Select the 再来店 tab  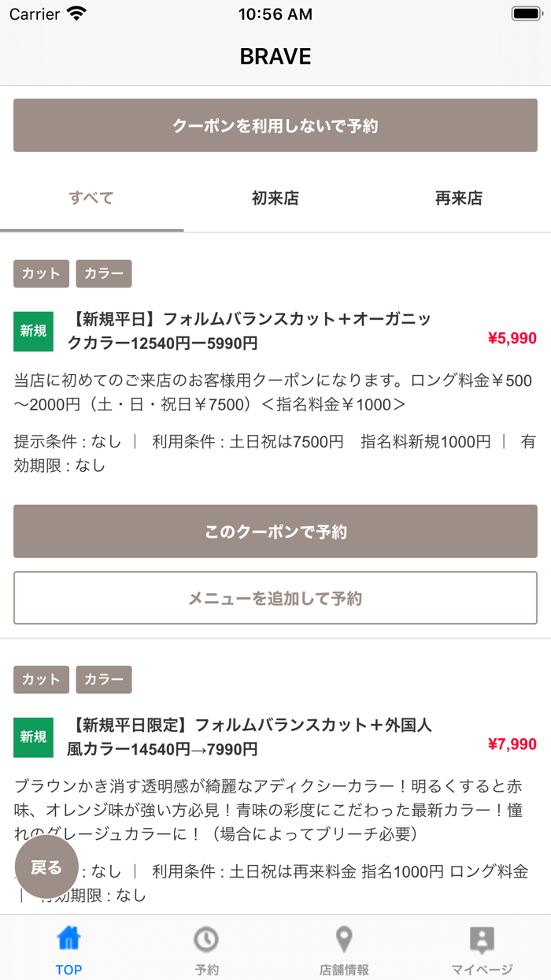click(x=459, y=199)
